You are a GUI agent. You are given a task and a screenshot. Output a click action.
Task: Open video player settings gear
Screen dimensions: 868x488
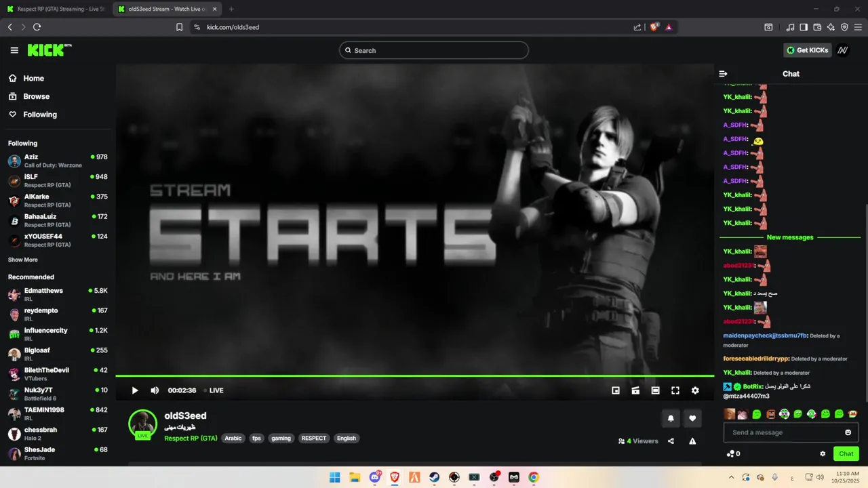695,390
